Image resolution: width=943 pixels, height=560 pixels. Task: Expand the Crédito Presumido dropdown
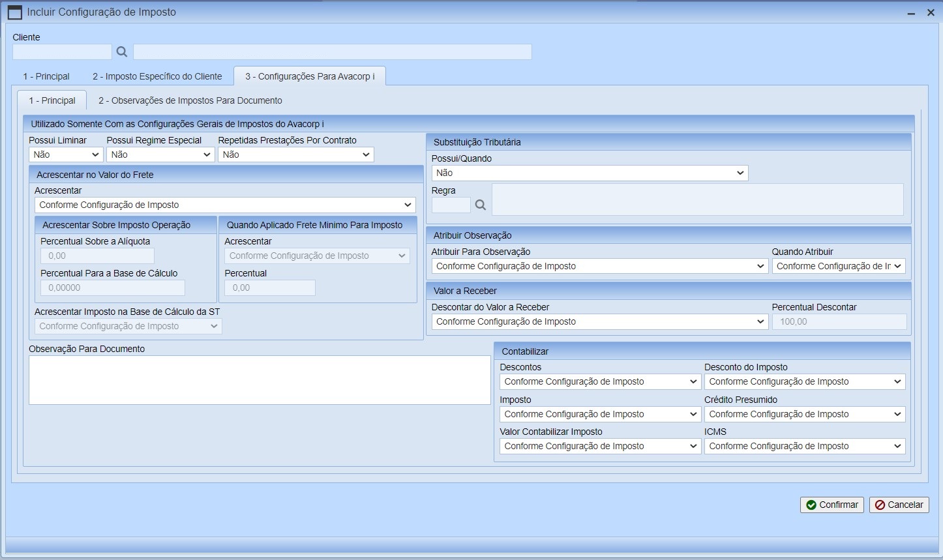804,414
